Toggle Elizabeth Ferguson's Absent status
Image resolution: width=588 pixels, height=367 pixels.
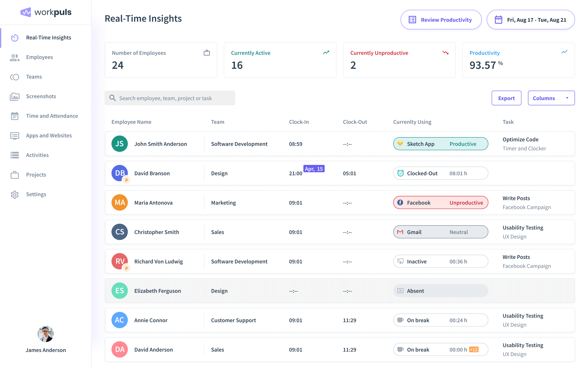click(440, 291)
